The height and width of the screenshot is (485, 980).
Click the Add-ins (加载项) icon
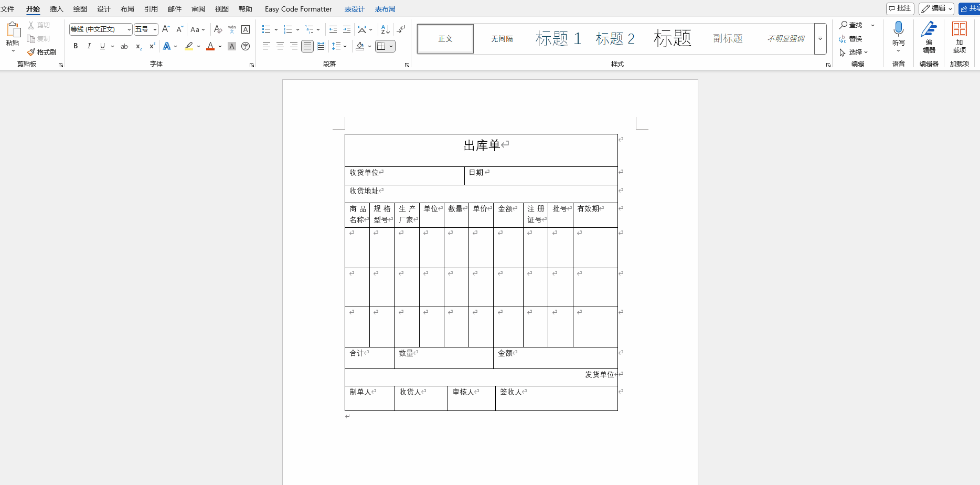tap(959, 37)
